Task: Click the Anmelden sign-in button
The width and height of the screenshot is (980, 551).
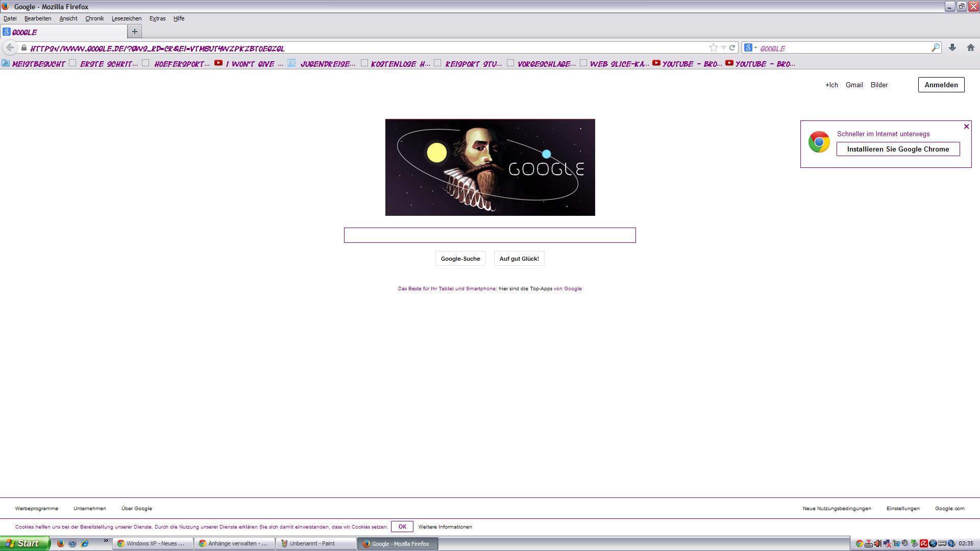Action: (x=941, y=85)
